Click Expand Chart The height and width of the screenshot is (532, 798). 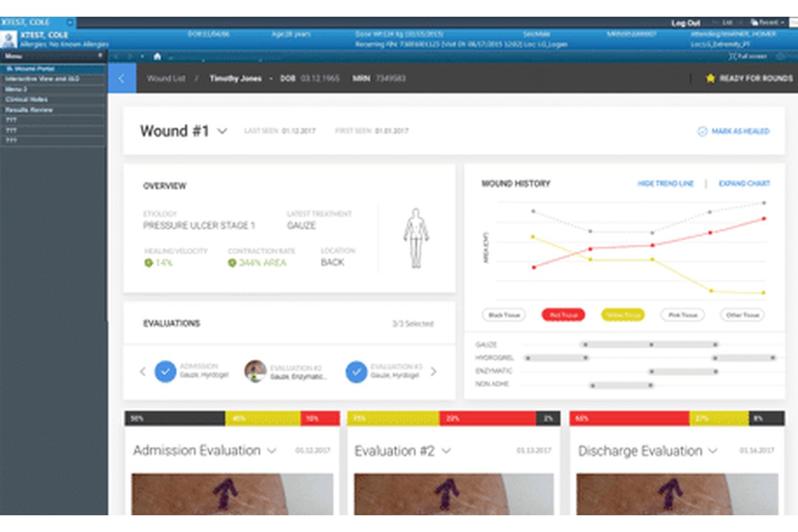[x=744, y=184]
